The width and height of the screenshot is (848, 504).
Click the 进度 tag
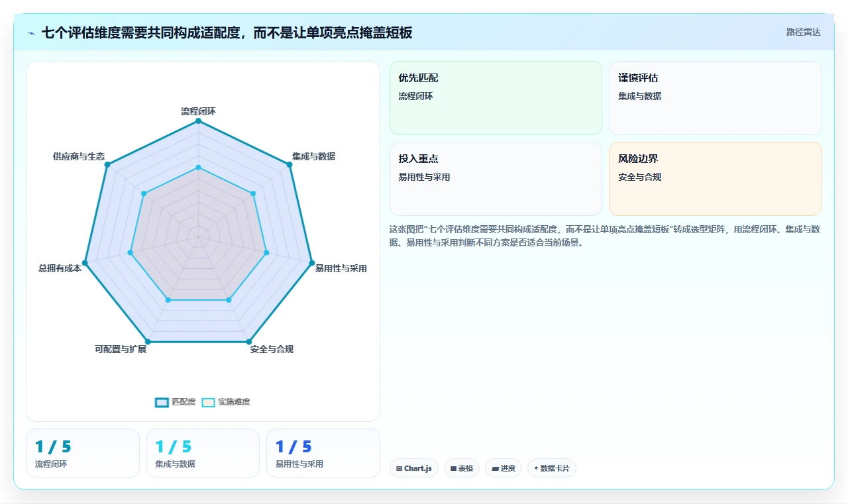tap(503, 468)
